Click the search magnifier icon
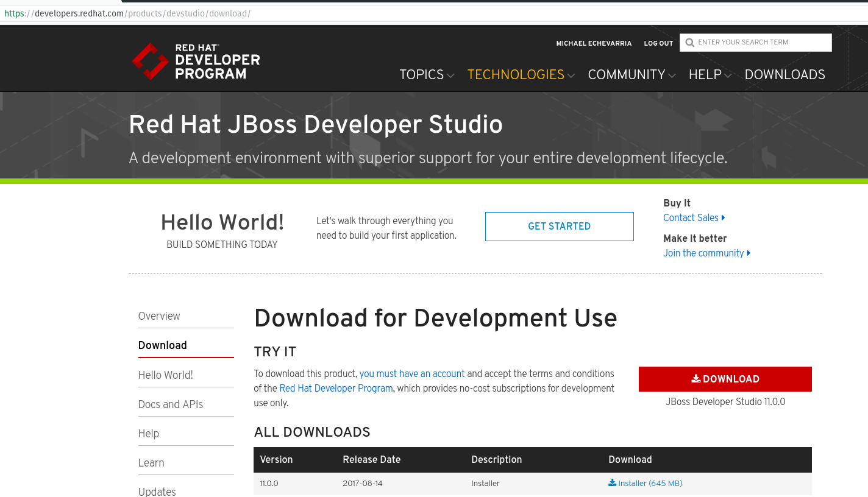Screen dimensions: 868x497 click(x=689, y=43)
